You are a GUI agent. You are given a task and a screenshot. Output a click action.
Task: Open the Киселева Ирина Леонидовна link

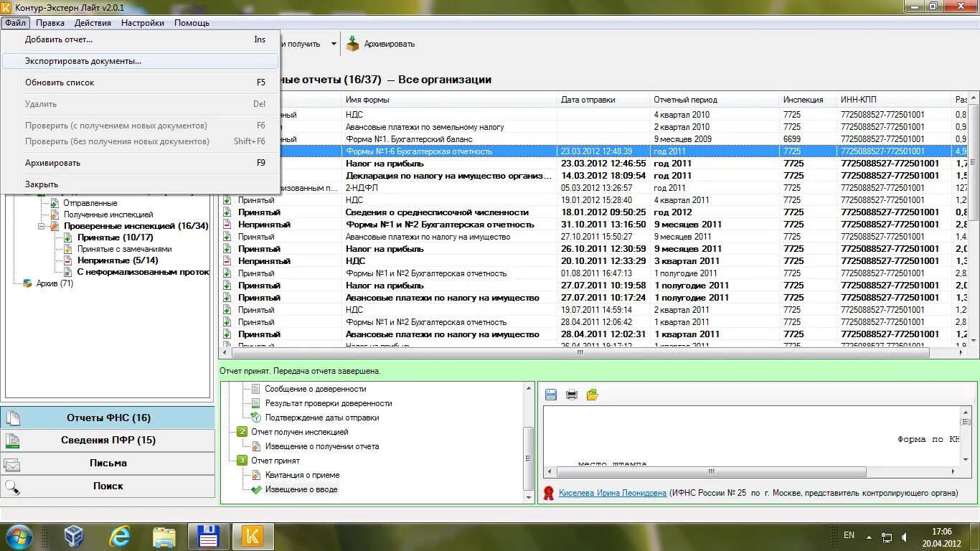point(613,493)
